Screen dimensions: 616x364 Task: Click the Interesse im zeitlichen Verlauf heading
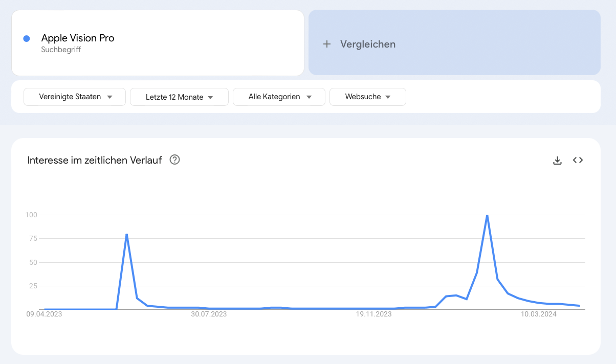[x=95, y=160]
